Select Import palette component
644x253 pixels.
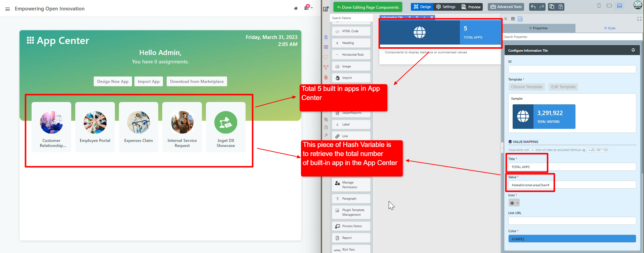351,78
